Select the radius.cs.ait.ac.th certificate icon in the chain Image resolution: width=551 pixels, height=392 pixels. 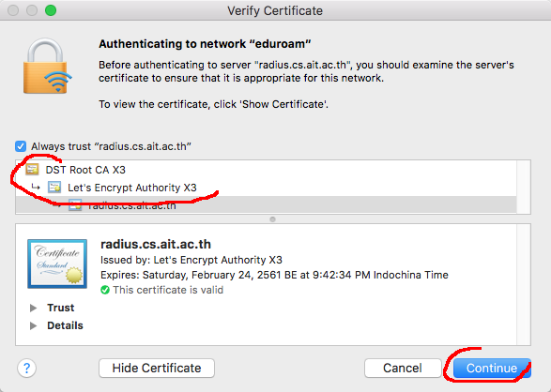pos(75,205)
